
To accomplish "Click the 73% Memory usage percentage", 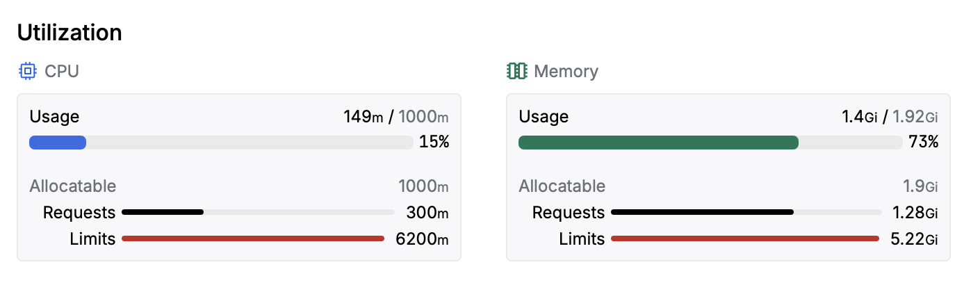I will 924,143.
